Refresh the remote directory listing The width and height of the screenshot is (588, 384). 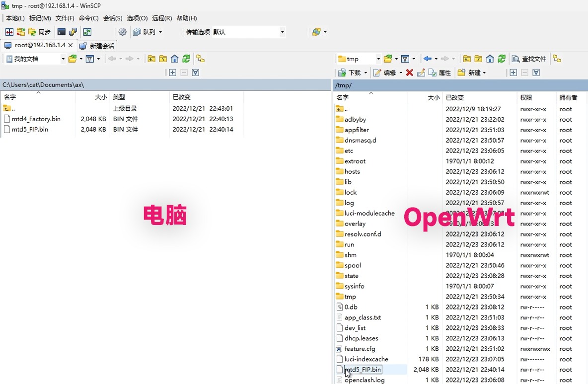pyautogui.click(x=501, y=59)
